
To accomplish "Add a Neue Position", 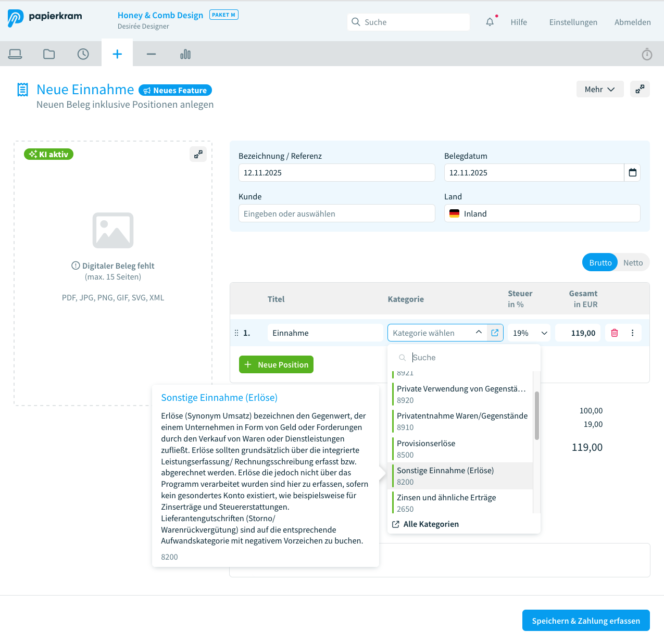I will pyautogui.click(x=276, y=364).
